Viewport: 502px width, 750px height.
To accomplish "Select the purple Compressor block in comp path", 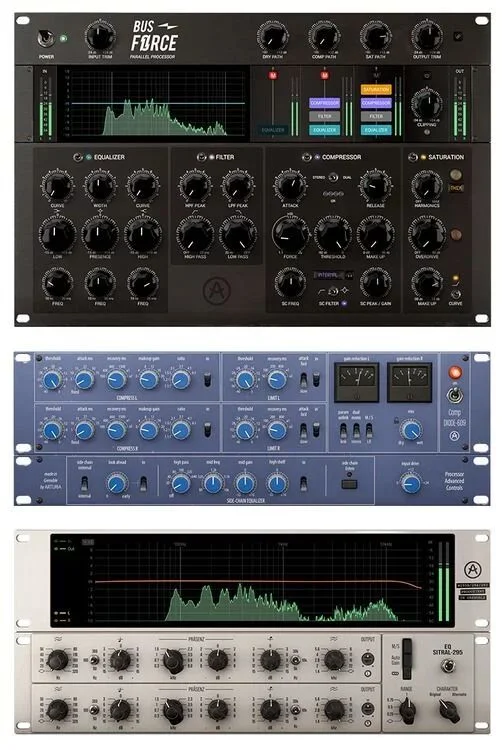I will pos(325,103).
